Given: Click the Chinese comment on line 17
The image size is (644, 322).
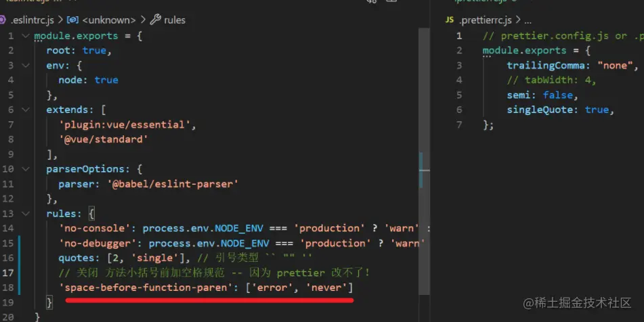Looking at the screenshot, I should pos(214,273).
